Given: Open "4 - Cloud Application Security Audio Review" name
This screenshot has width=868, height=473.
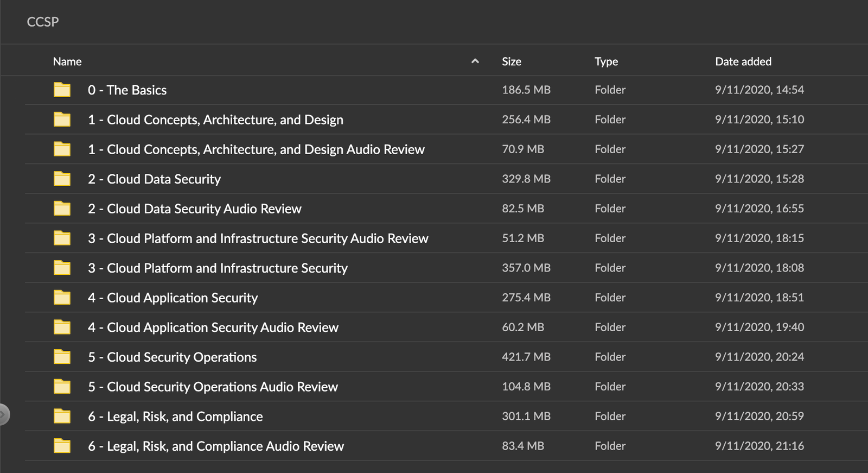Looking at the screenshot, I should pos(213,327).
